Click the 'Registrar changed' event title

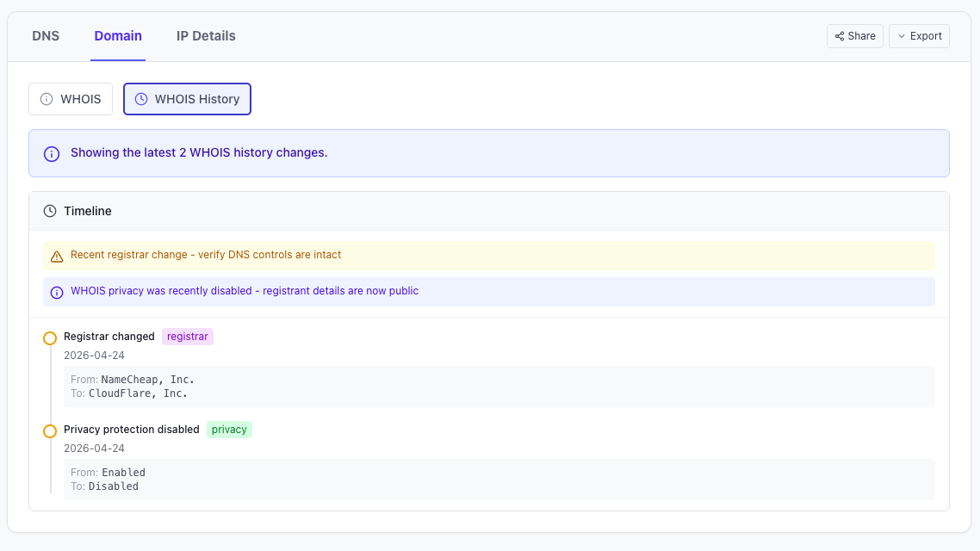pos(109,337)
